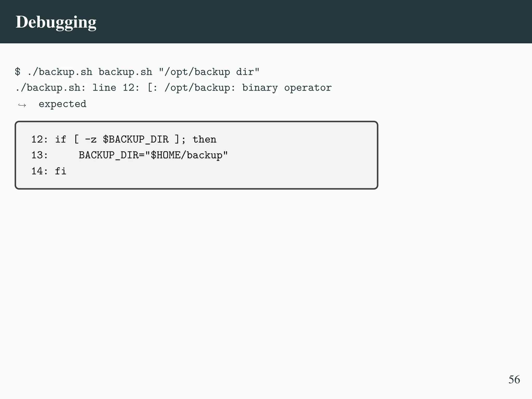The image size is (532, 399).
Task: Click the Debugging slide title
Action: click(56, 22)
